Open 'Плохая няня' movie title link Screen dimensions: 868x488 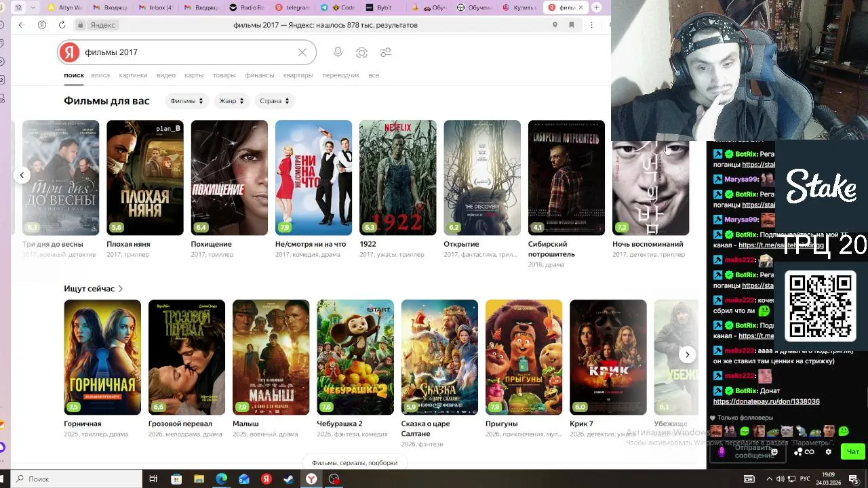128,244
